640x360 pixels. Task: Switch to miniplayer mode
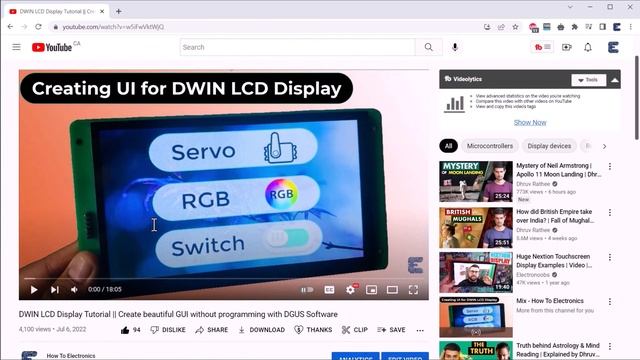coord(371,290)
